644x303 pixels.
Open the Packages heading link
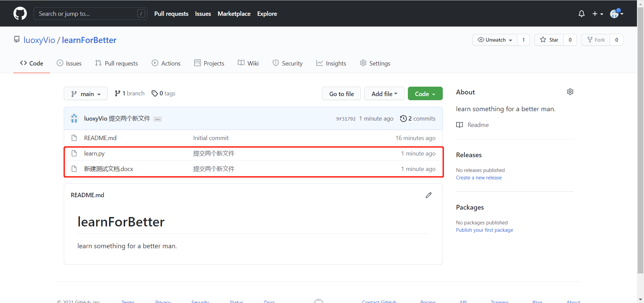pos(470,207)
